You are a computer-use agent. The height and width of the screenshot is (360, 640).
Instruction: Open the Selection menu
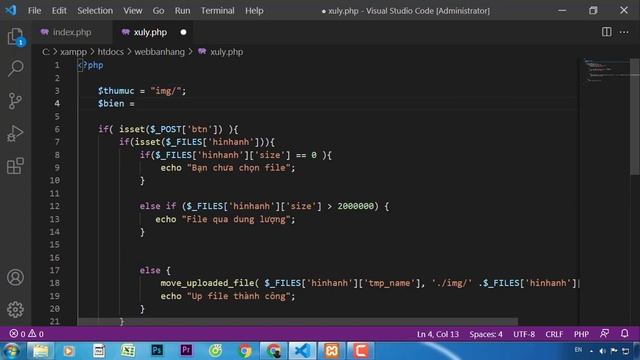[x=95, y=11]
